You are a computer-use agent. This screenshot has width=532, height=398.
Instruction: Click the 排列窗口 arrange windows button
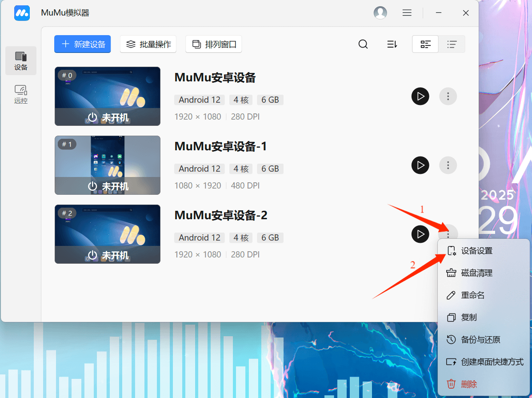pyautogui.click(x=213, y=44)
